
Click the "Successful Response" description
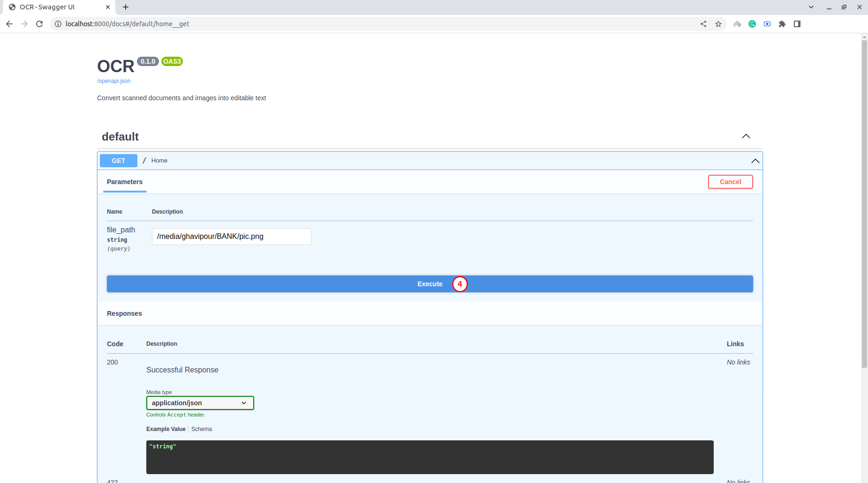coord(182,370)
